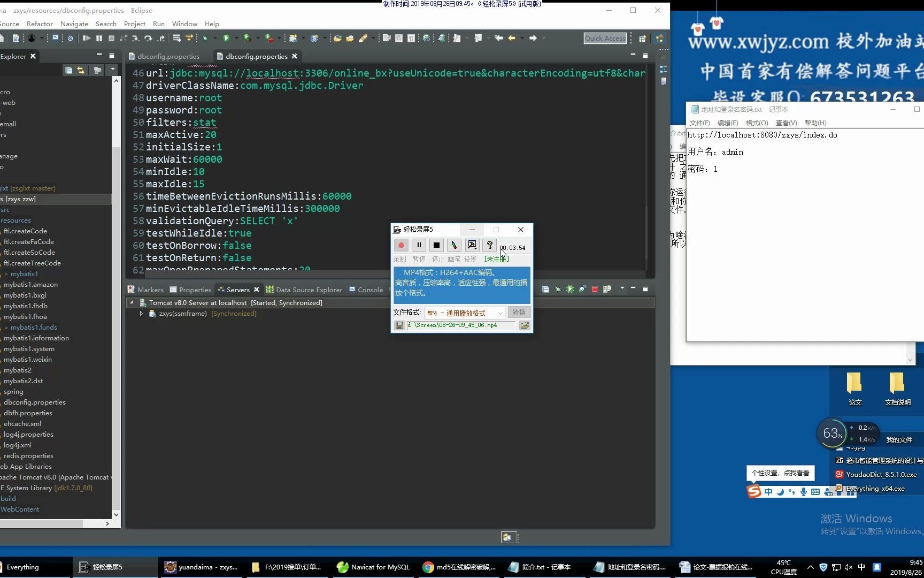Click the publish to server icon
Viewport: 924px width, 578px height.
[607, 289]
